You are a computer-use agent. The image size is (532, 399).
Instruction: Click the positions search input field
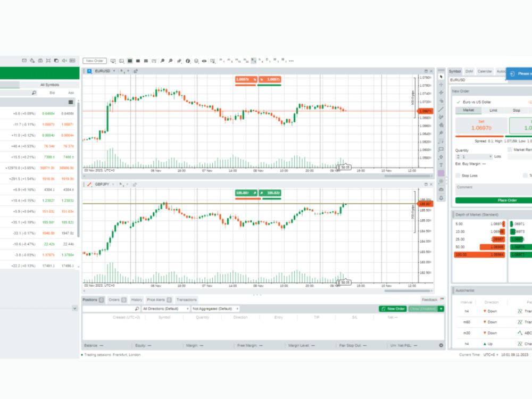point(111,309)
